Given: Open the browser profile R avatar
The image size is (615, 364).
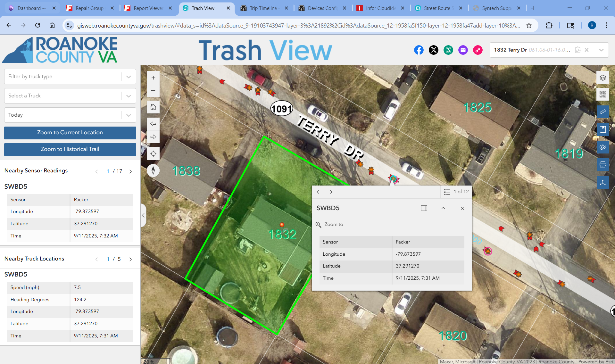Looking at the screenshot, I should pos(592,25).
